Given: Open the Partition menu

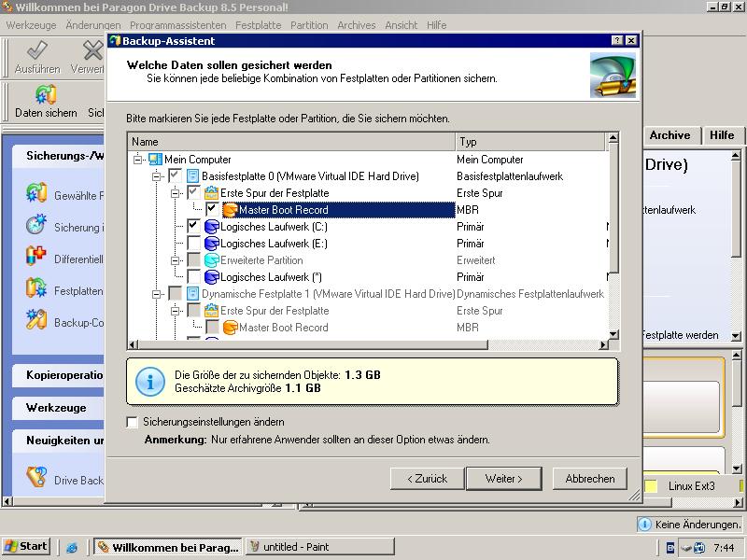Looking at the screenshot, I should [x=309, y=25].
